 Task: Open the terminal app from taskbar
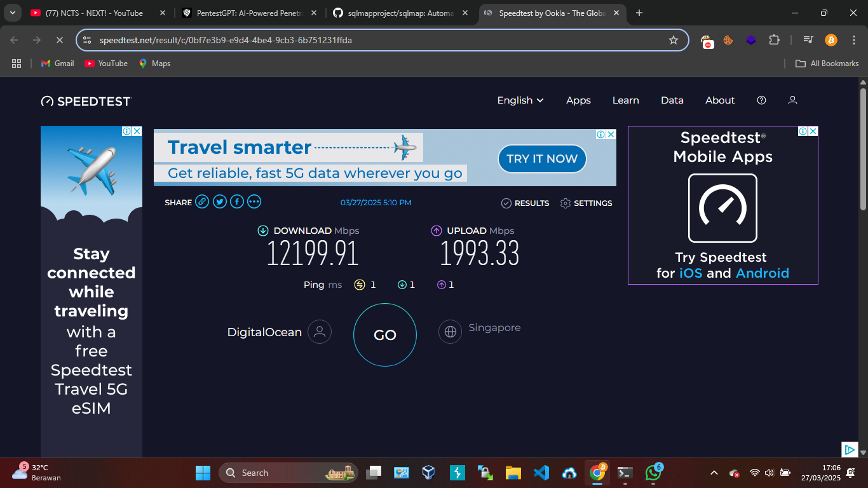coord(625,473)
